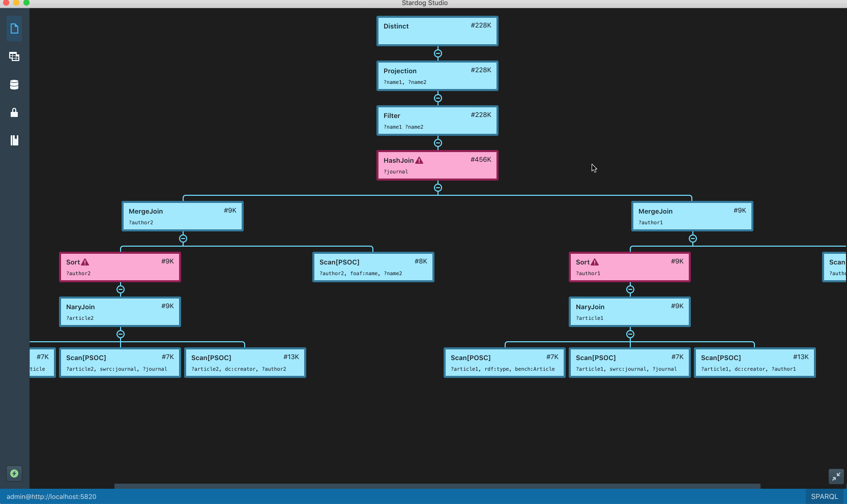
Task: Collapse the subtree under the HashJoin node
Action: click(x=438, y=187)
